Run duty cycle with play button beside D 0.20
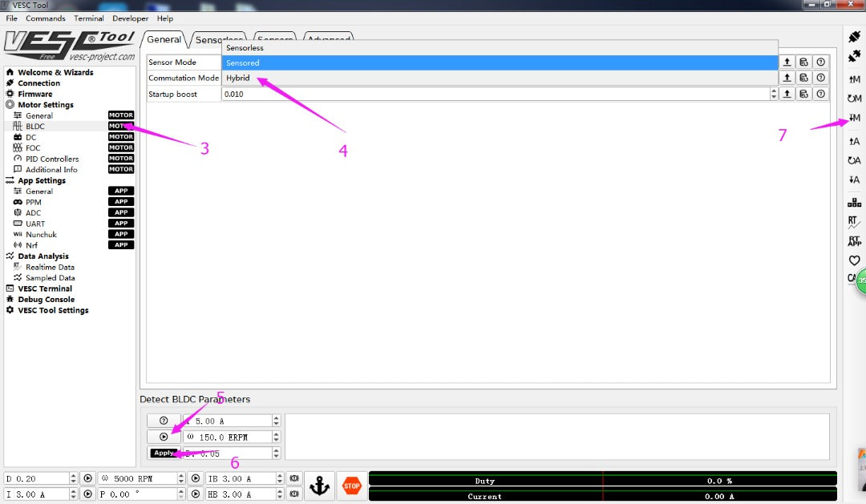 click(88, 478)
